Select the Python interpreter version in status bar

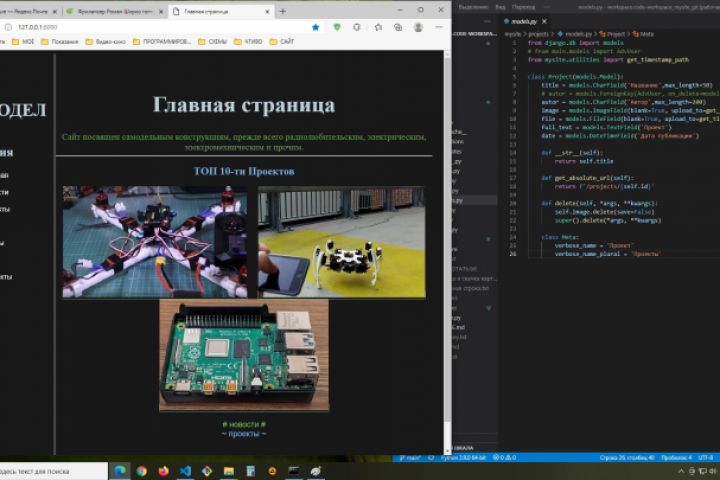point(463,458)
